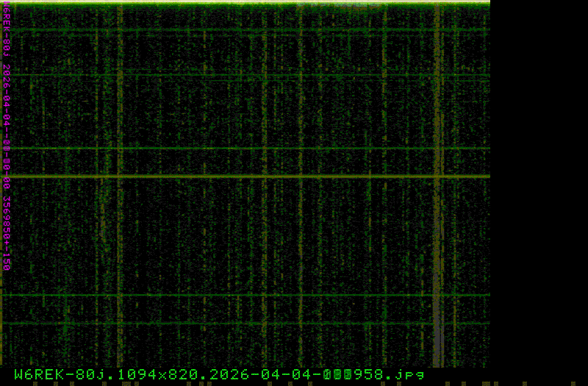Click the green horizontal line just above the yellow trace

pos(220,149)
